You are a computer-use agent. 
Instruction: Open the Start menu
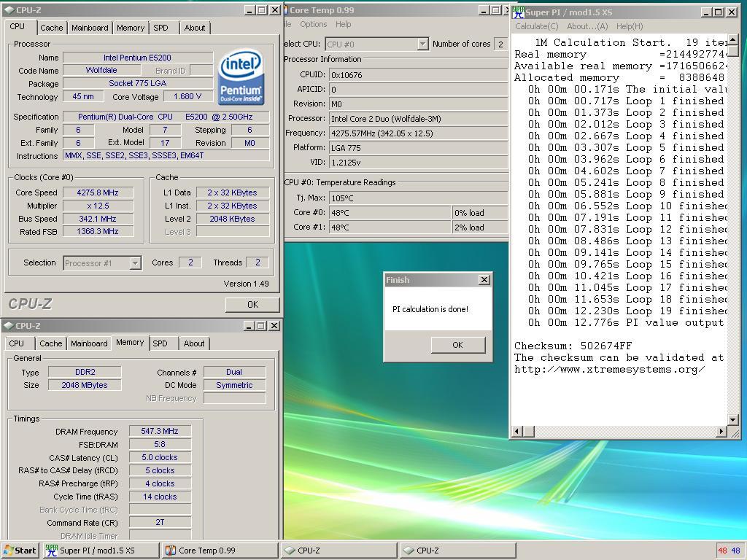20,551
